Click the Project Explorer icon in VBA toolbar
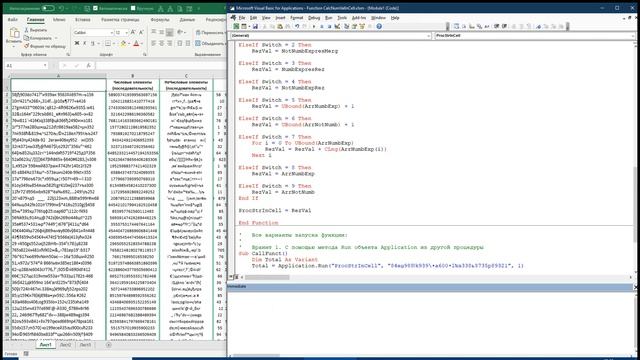640x360 pixels. 346,26
